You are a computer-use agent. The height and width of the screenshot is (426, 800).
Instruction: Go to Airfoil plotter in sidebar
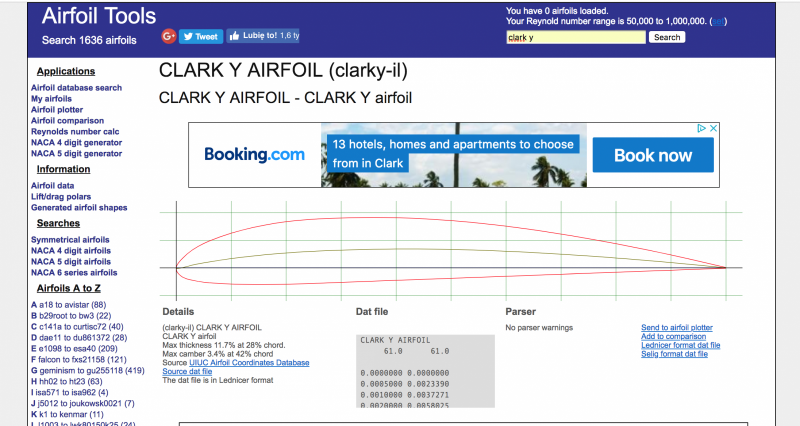click(x=57, y=110)
